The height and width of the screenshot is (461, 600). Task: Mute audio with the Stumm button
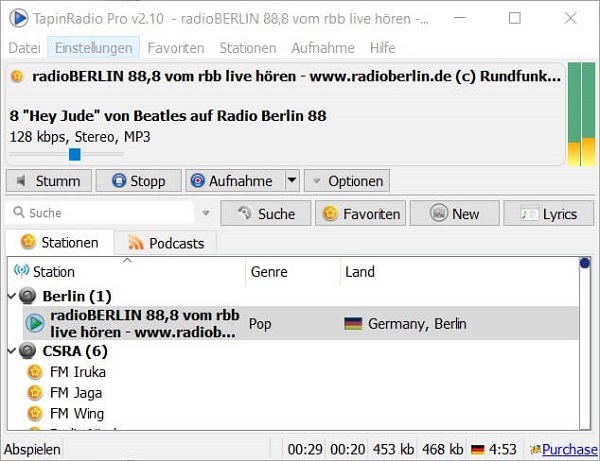pos(49,181)
